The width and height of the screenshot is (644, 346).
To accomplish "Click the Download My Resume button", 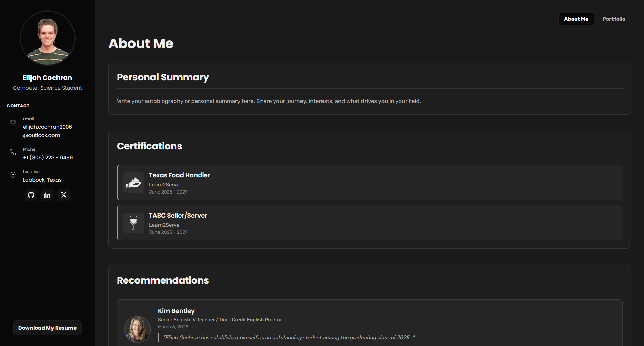I will (x=47, y=328).
